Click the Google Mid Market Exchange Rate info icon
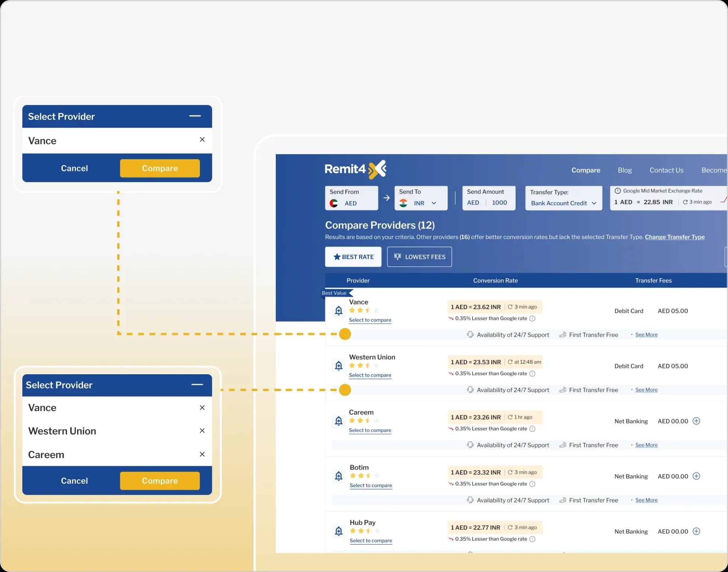Image resolution: width=728 pixels, height=572 pixels. coord(617,191)
